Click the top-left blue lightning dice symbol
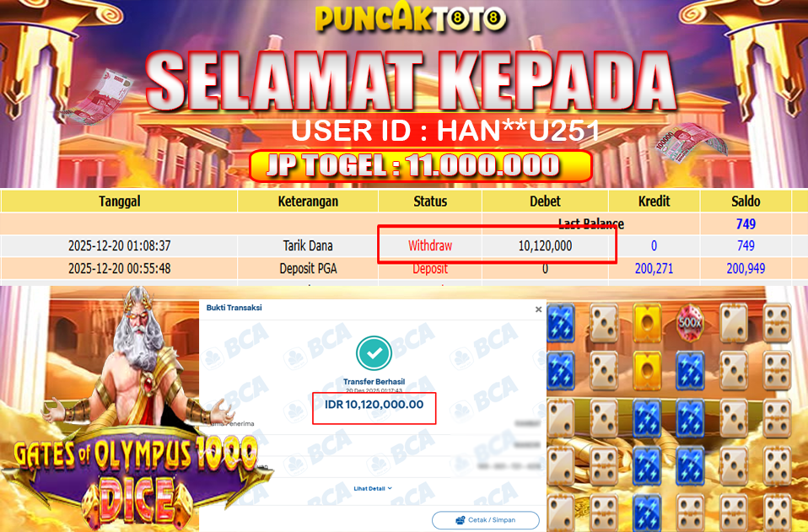 click(x=561, y=324)
